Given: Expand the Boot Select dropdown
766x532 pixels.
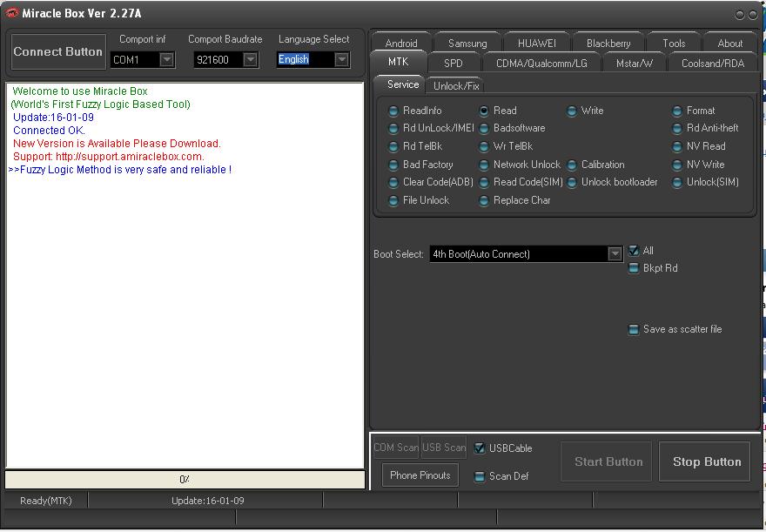Looking at the screenshot, I should click(x=615, y=254).
